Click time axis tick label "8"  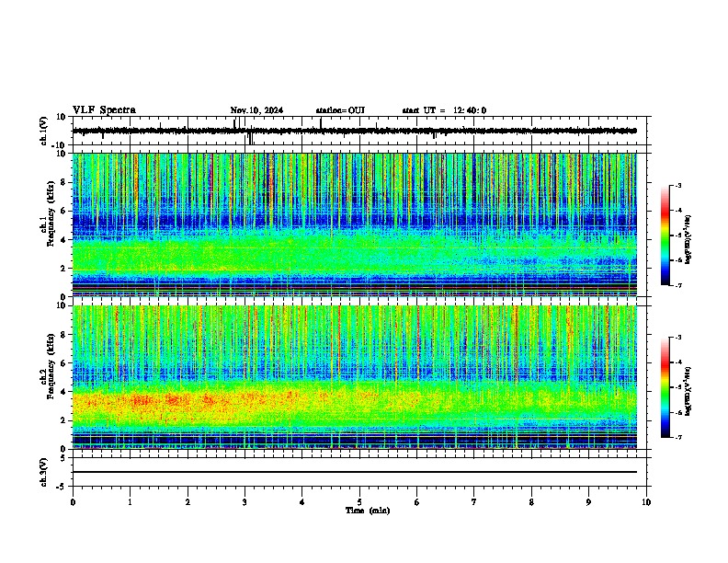(531, 502)
